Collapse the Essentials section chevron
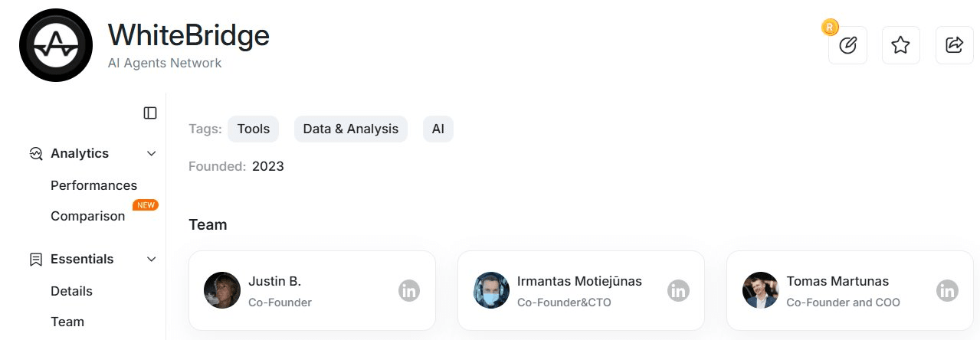 [151, 259]
